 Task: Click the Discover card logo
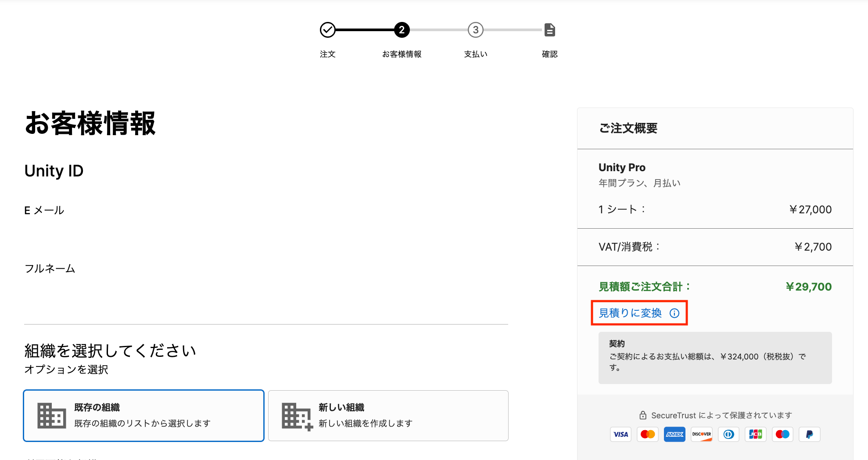point(702,434)
